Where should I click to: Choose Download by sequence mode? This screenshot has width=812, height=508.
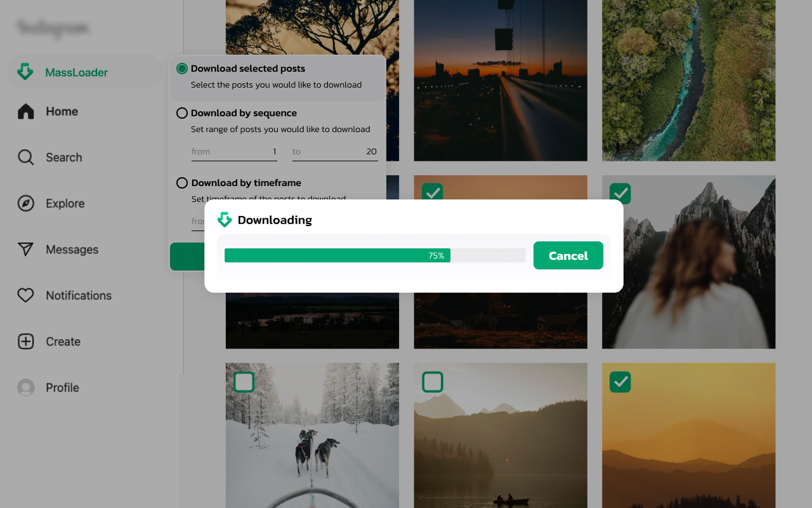pos(182,112)
